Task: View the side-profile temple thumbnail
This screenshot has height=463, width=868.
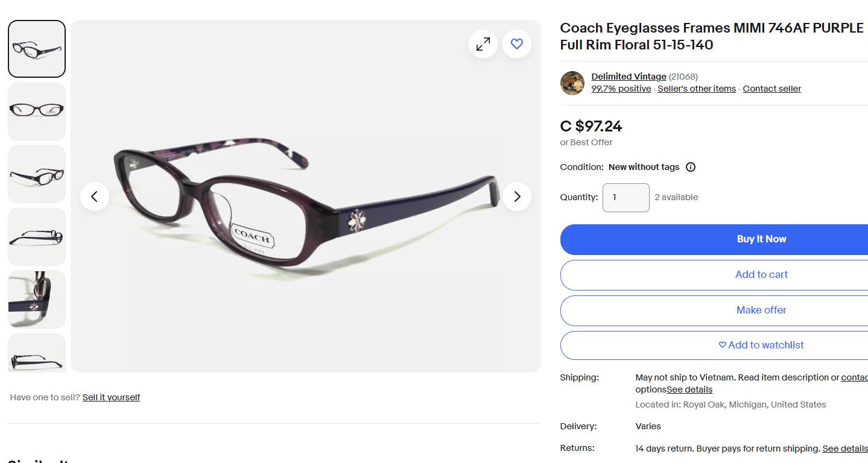Action: click(37, 237)
